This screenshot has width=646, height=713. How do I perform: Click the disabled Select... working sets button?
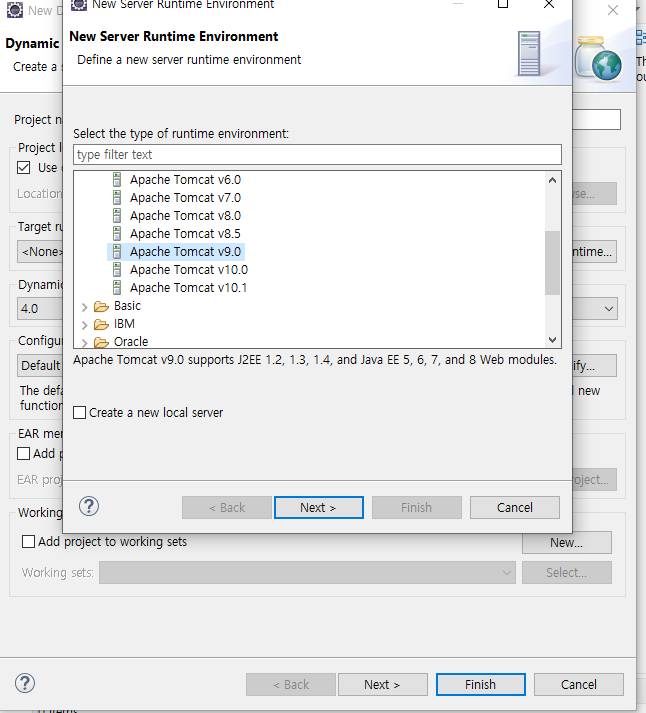pos(566,572)
